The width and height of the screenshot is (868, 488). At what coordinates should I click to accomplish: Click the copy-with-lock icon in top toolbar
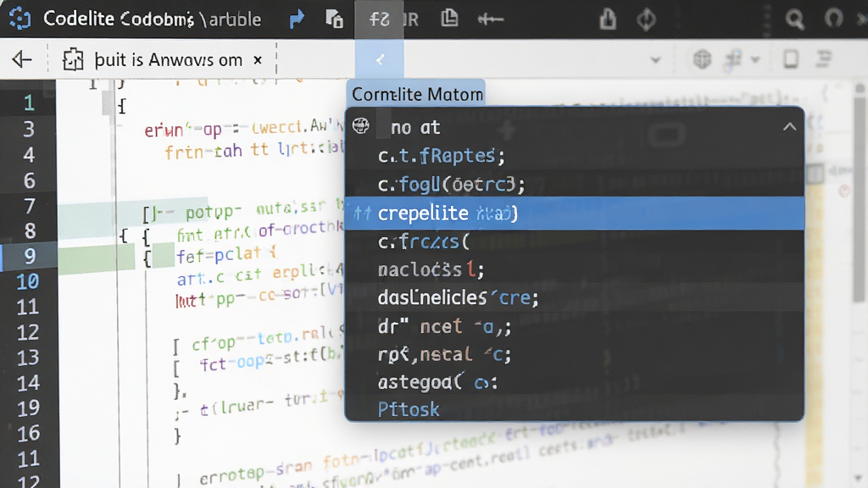point(334,19)
